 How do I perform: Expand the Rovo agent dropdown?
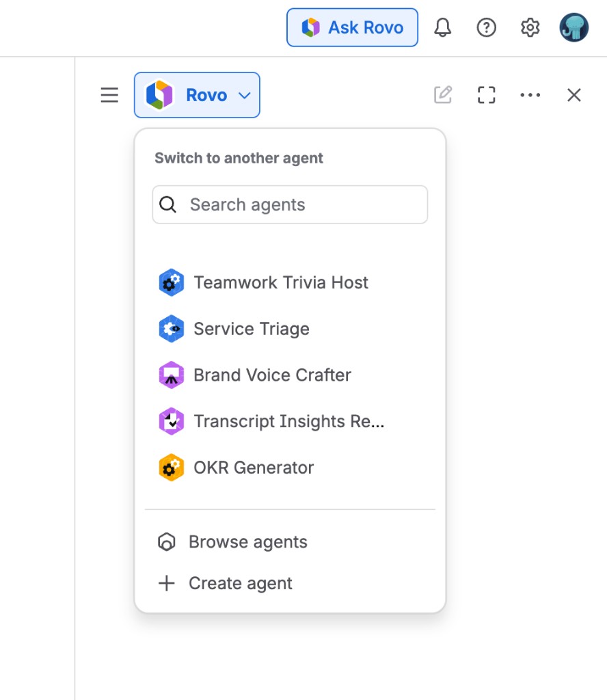click(197, 95)
